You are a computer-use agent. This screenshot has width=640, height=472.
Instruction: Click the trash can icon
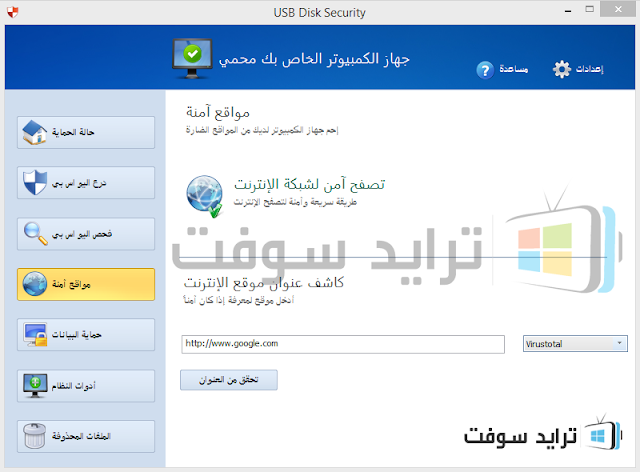[x=35, y=436]
